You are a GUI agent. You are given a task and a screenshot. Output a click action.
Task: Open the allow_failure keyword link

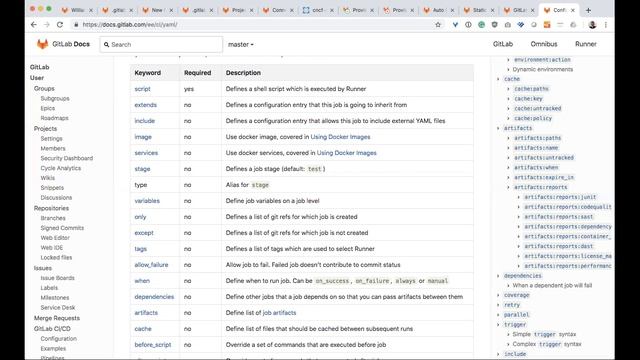[x=151, y=264]
